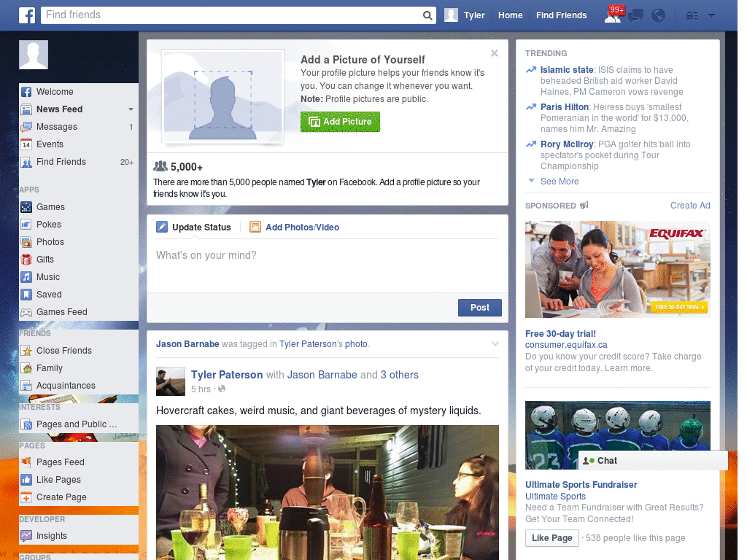Image resolution: width=747 pixels, height=560 pixels.
Task: Select the Update Status tab
Action: click(x=193, y=227)
